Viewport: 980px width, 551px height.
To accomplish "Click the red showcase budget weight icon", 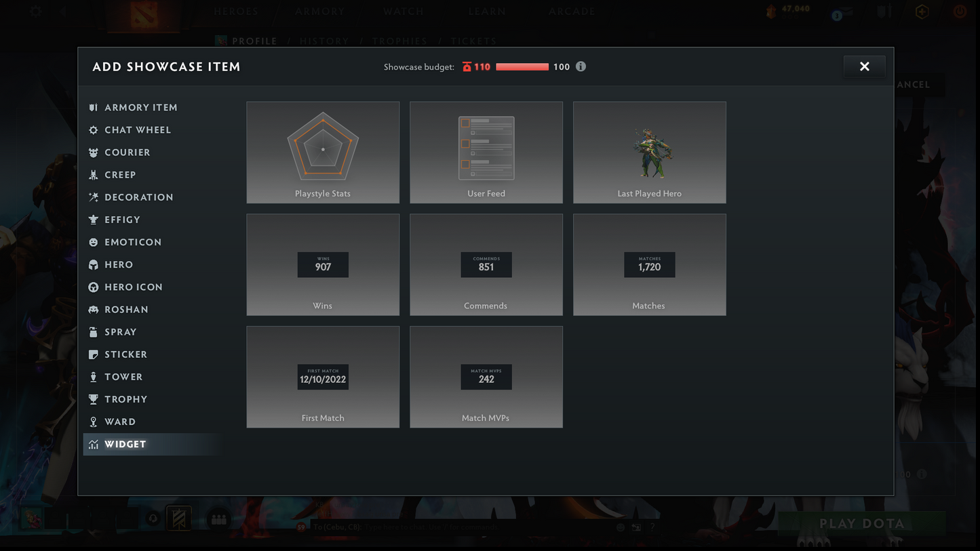I will [467, 66].
